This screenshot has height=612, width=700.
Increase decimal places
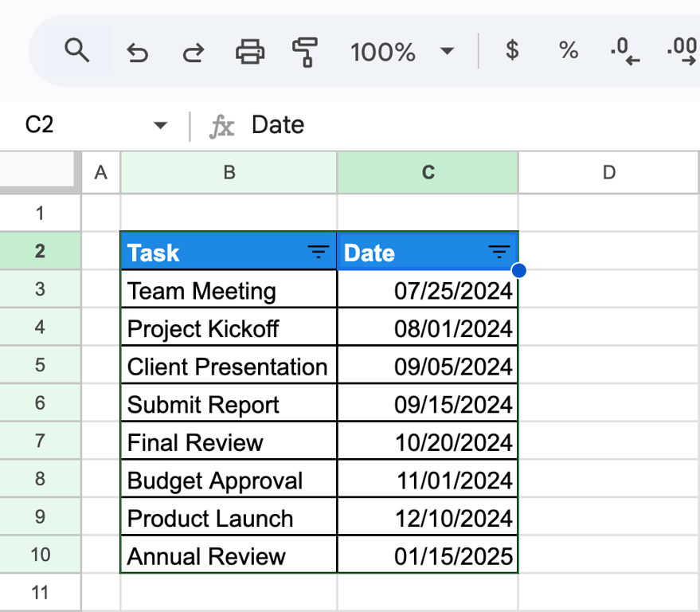coord(682,51)
